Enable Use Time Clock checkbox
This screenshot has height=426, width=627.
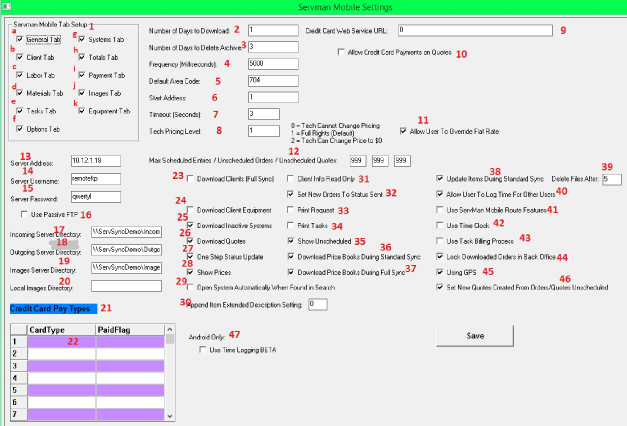click(440, 225)
